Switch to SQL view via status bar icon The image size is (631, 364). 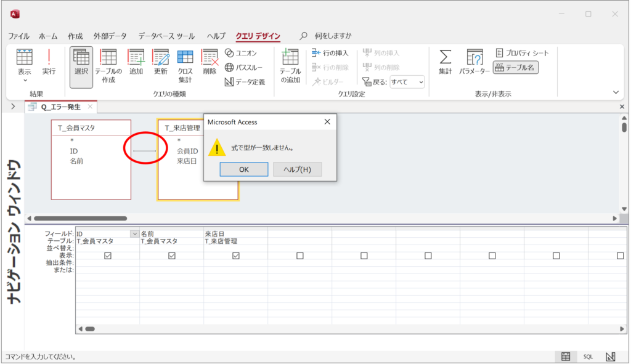point(588,357)
